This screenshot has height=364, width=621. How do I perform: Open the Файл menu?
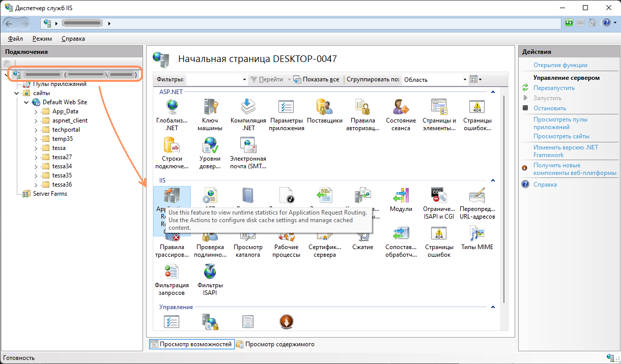point(15,39)
